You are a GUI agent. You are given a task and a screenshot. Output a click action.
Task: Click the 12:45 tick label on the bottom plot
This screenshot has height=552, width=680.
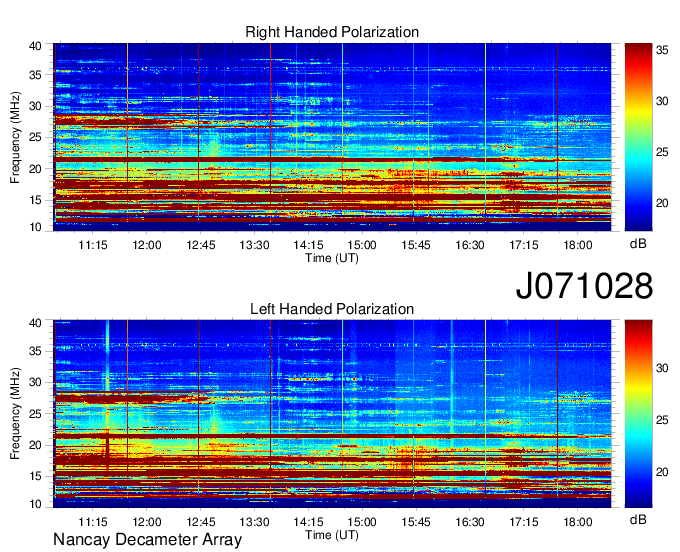pyautogui.click(x=201, y=522)
